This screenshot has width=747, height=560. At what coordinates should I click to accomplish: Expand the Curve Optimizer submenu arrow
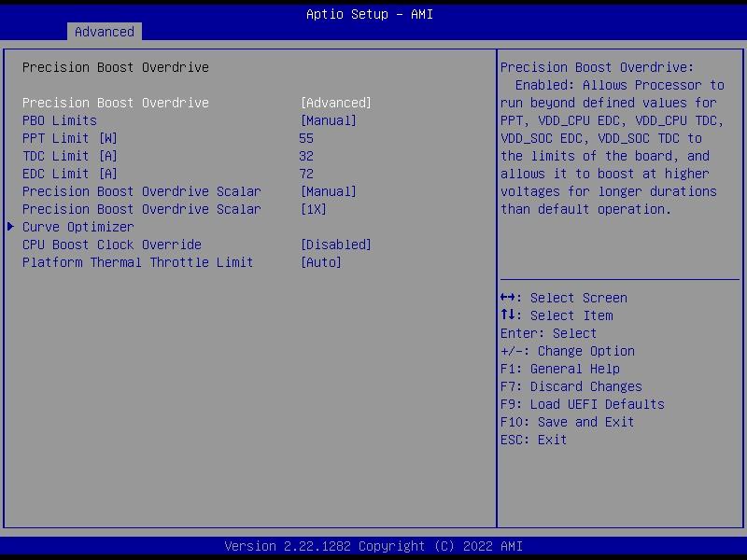(10, 227)
